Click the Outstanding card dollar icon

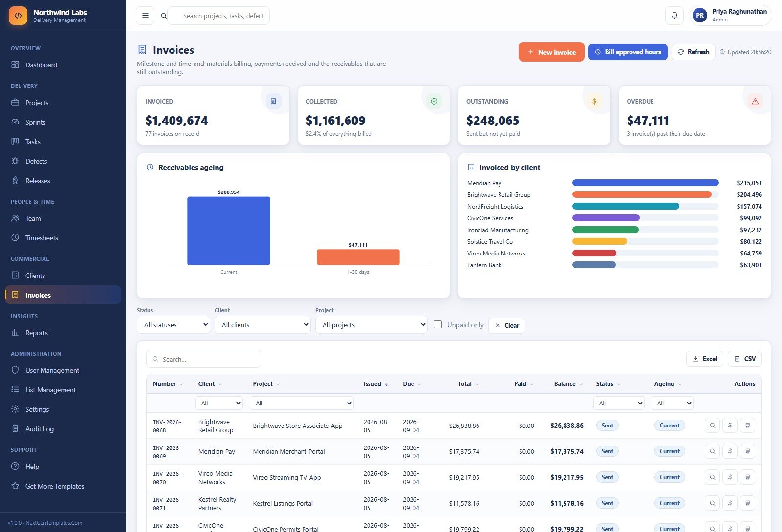click(594, 101)
